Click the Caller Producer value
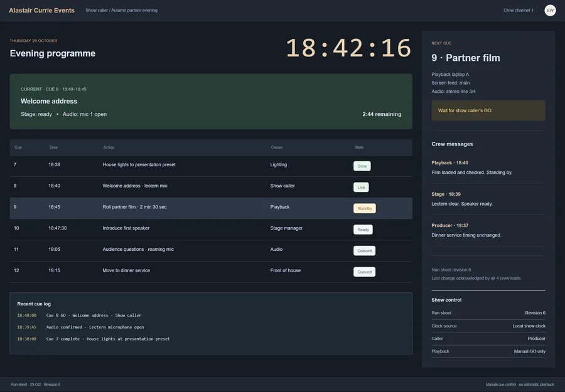Image resolution: width=565 pixels, height=392 pixels. pyautogui.click(x=536, y=338)
